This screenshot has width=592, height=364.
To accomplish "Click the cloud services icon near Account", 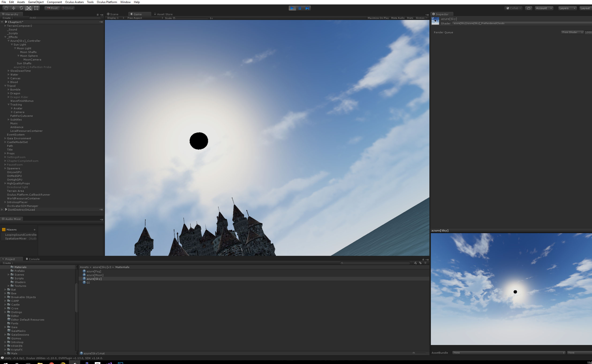I will click(529, 8).
